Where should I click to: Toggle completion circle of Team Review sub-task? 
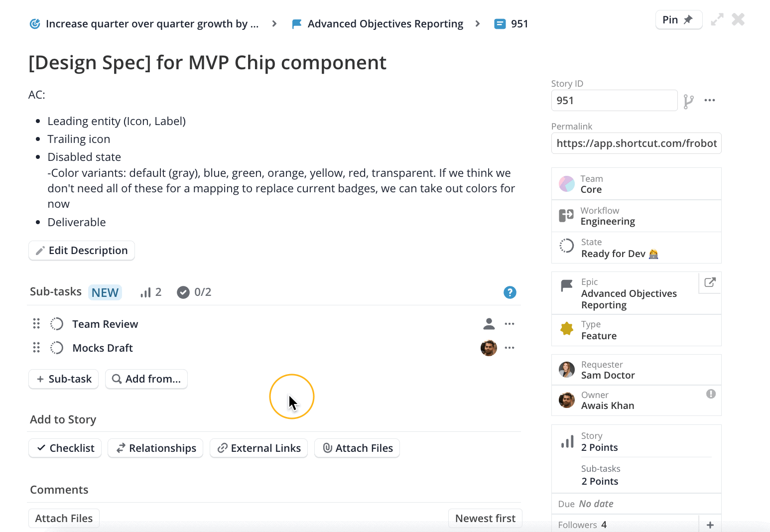point(57,323)
